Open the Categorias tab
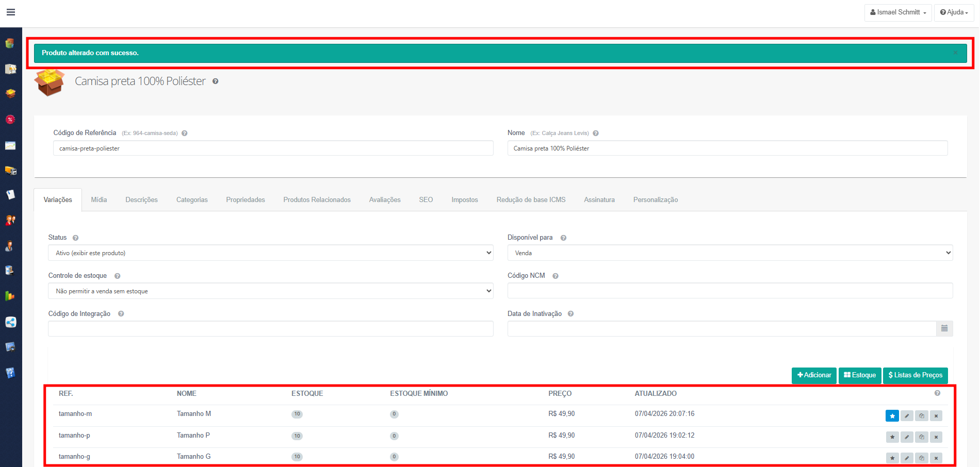The image size is (980, 467). tap(192, 200)
